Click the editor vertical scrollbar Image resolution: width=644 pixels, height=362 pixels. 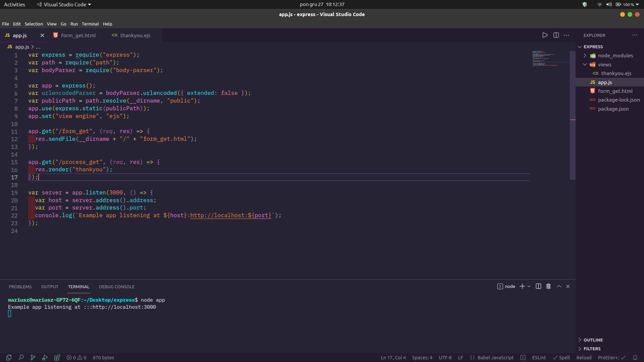573,115
